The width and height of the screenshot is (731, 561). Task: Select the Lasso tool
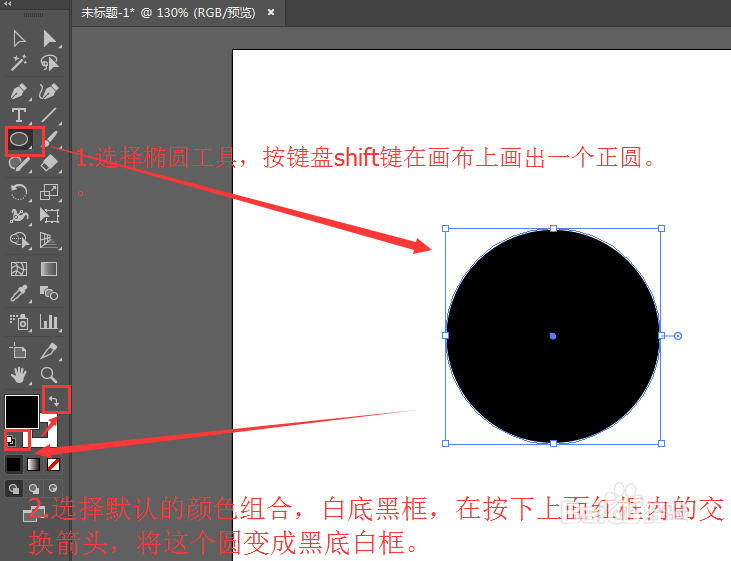pyautogui.click(x=49, y=62)
